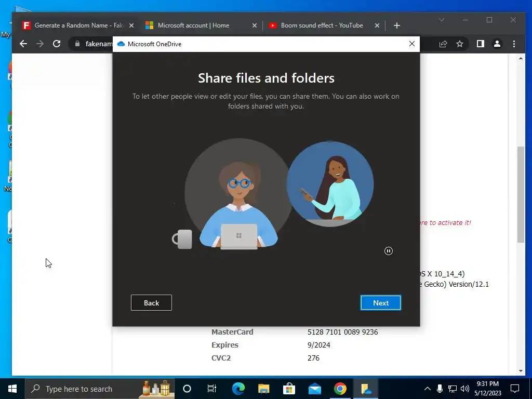
Task: Close the Microsoft OneDrive dialog
Action: [x=412, y=44]
